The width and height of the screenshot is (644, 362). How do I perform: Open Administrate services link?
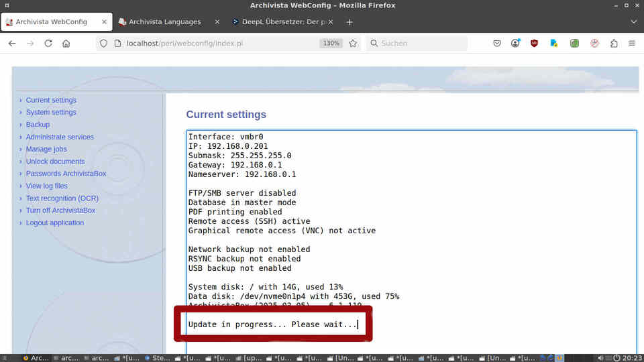click(60, 137)
